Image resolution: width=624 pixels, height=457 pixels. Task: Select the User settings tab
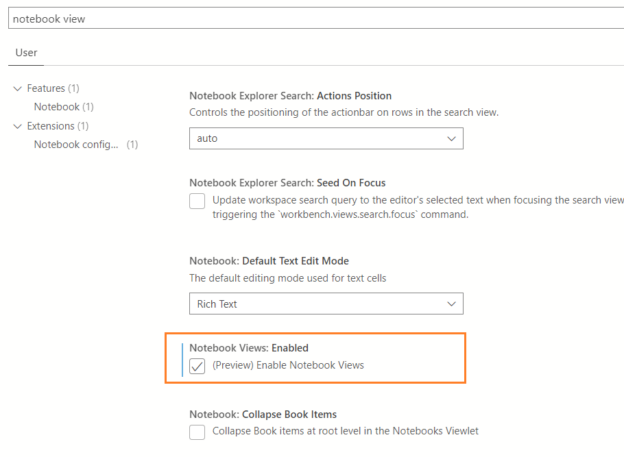click(26, 53)
